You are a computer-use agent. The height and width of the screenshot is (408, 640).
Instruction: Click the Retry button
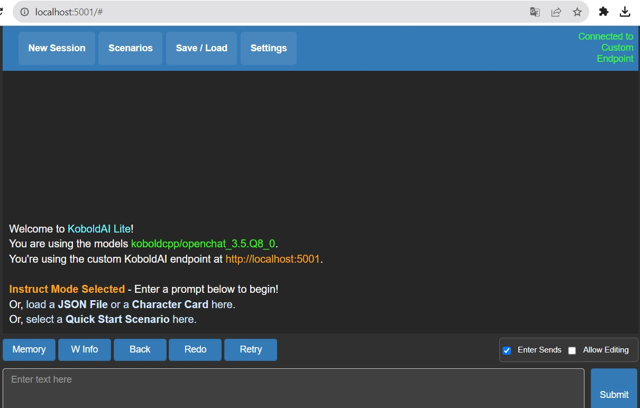251,350
